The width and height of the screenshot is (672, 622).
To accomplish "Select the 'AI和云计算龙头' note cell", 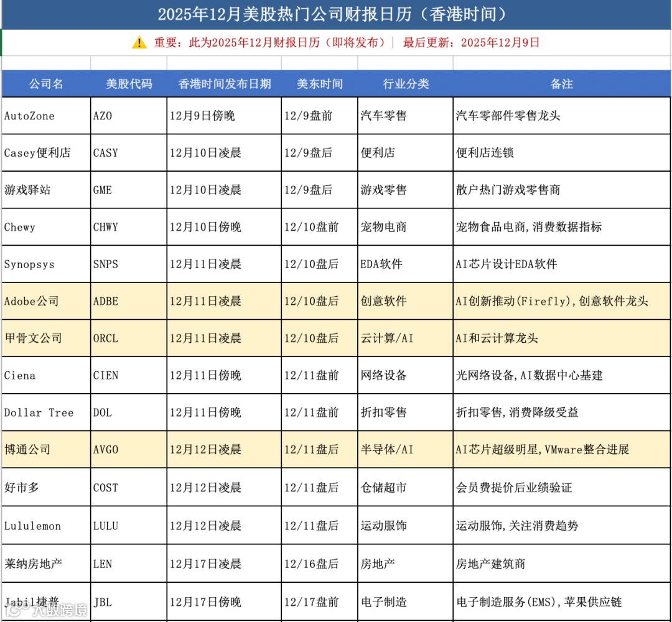I will pos(562,338).
